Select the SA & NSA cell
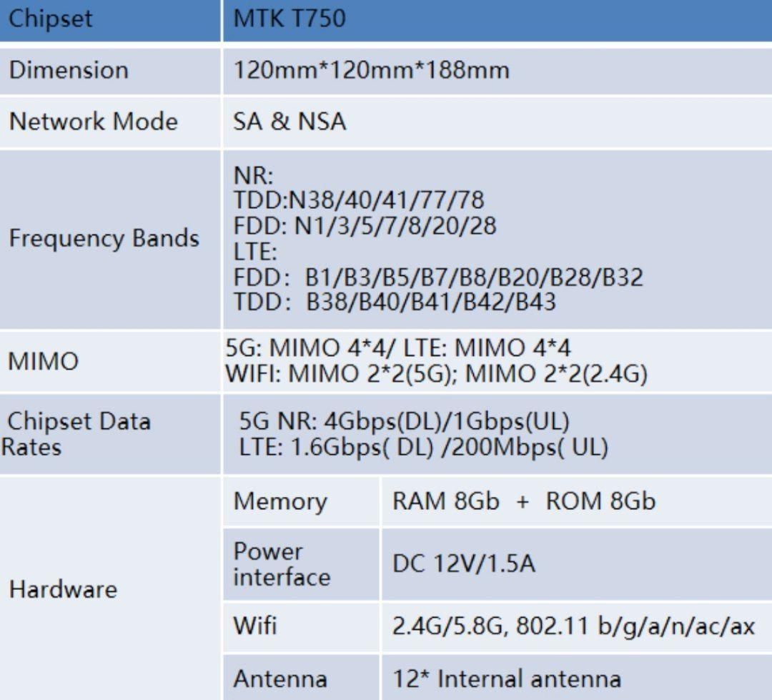The height and width of the screenshot is (700, 772). [x=498, y=122]
